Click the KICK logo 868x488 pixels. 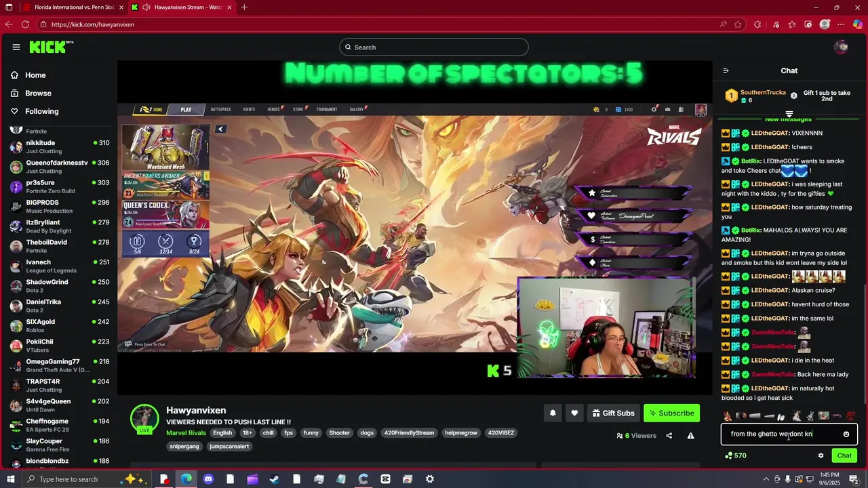pos(51,47)
